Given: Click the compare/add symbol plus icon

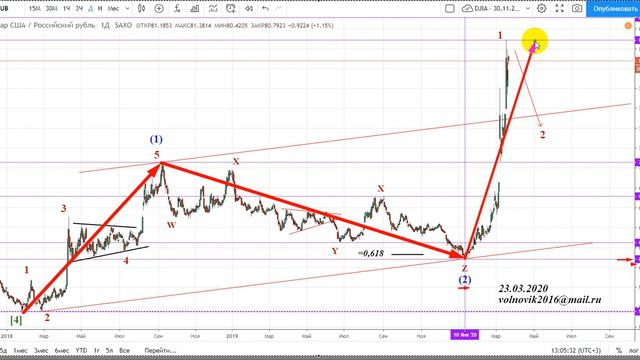Looking at the screenshot, I should pos(159,8).
